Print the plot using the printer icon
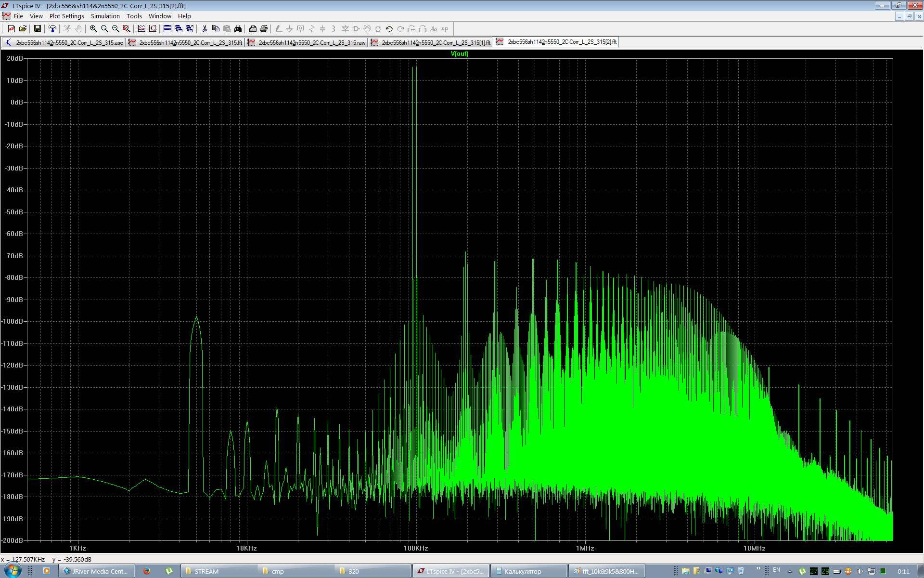924x578 pixels. click(x=264, y=29)
